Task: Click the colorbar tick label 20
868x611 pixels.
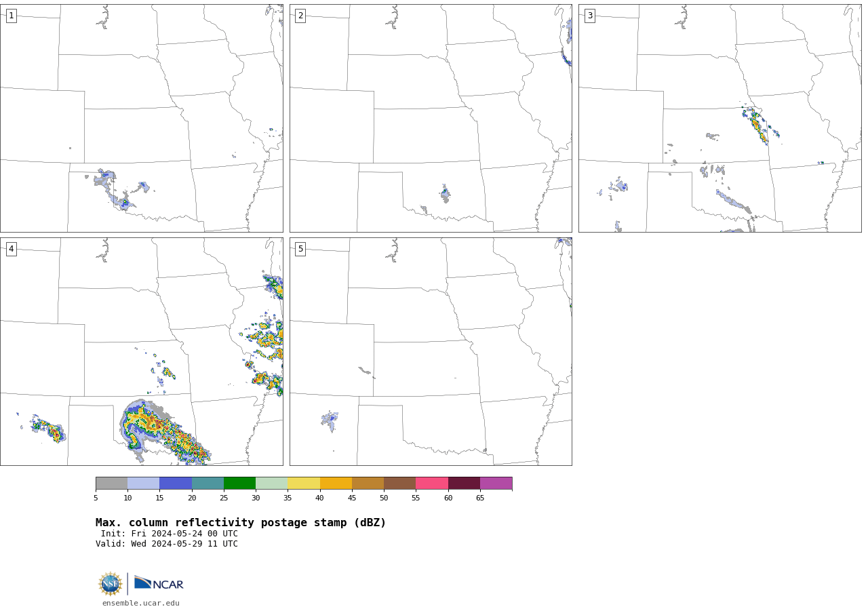Action: (x=192, y=498)
